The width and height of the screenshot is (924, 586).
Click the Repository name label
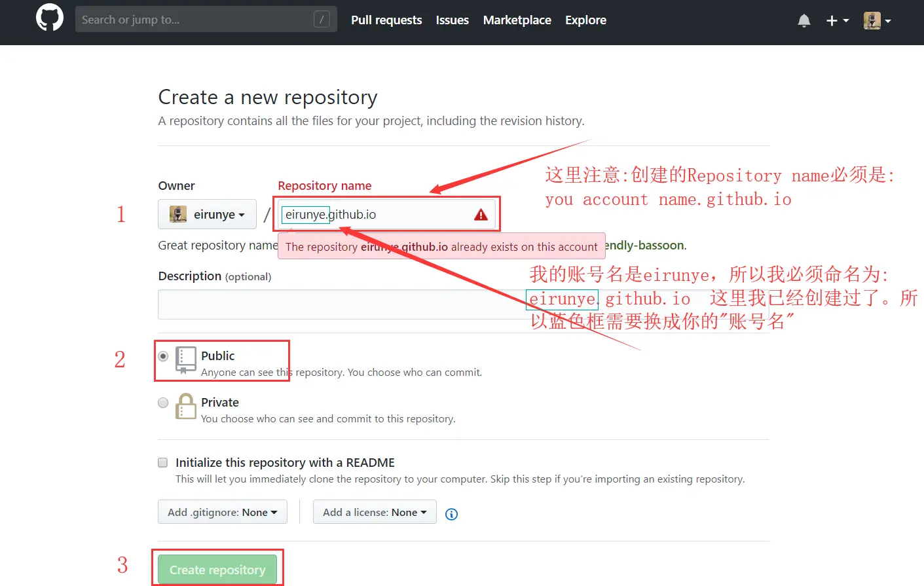(325, 186)
